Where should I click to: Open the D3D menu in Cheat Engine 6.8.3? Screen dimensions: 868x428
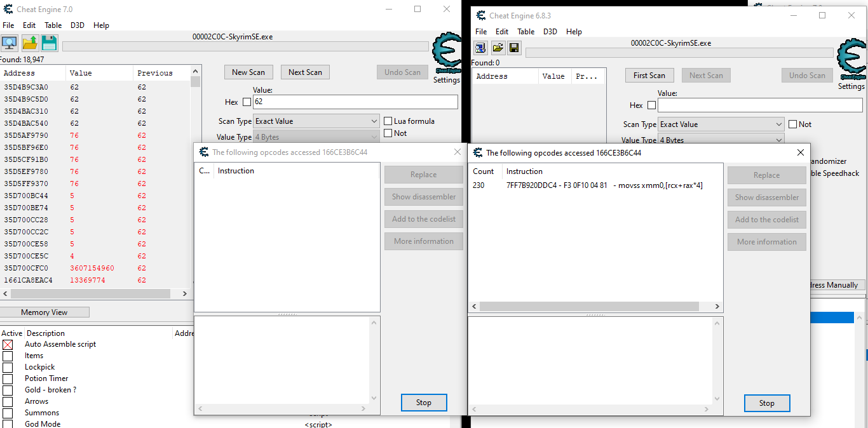[x=550, y=31]
